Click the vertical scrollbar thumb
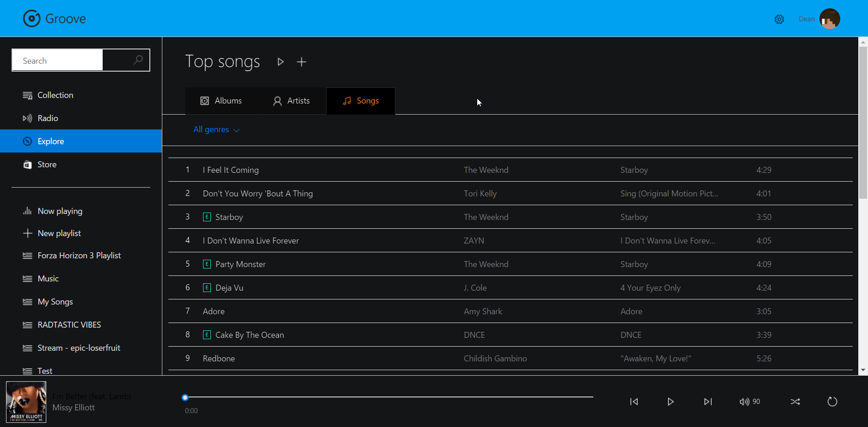Viewport: 868px width, 427px height. [863, 122]
